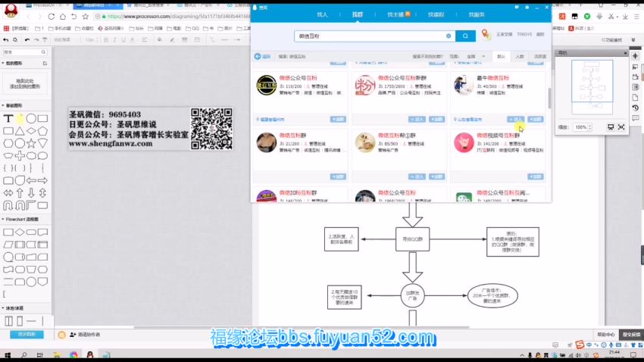
Task: Open QQ from the Windows taskbar
Action: pyautogui.click(x=90, y=355)
